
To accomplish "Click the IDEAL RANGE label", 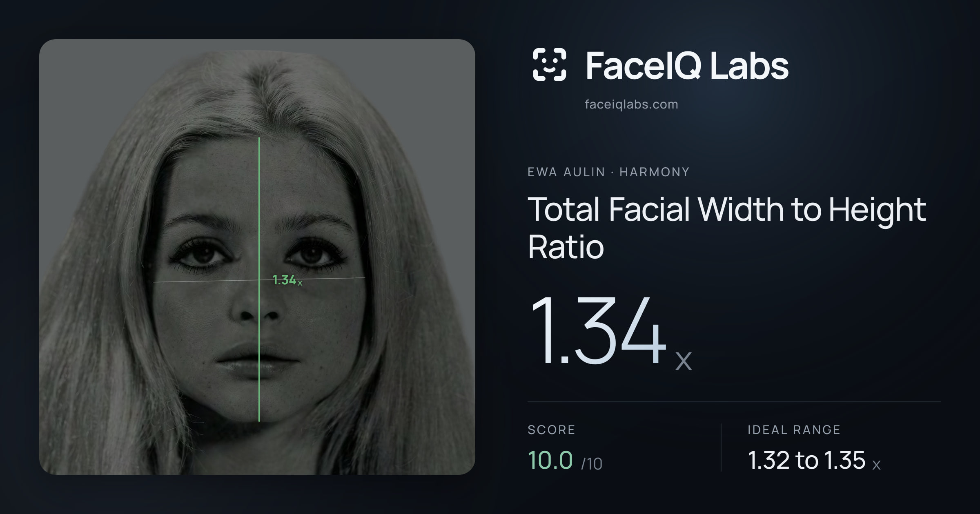I will pyautogui.click(x=794, y=430).
